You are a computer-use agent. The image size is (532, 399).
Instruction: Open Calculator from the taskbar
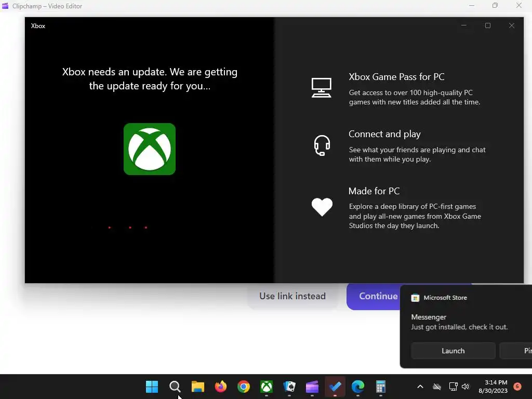pyautogui.click(x=381, y=387)
